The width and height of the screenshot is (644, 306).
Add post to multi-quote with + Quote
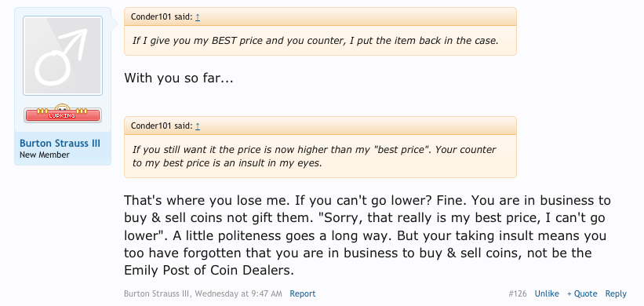click(x=582, y=293)
